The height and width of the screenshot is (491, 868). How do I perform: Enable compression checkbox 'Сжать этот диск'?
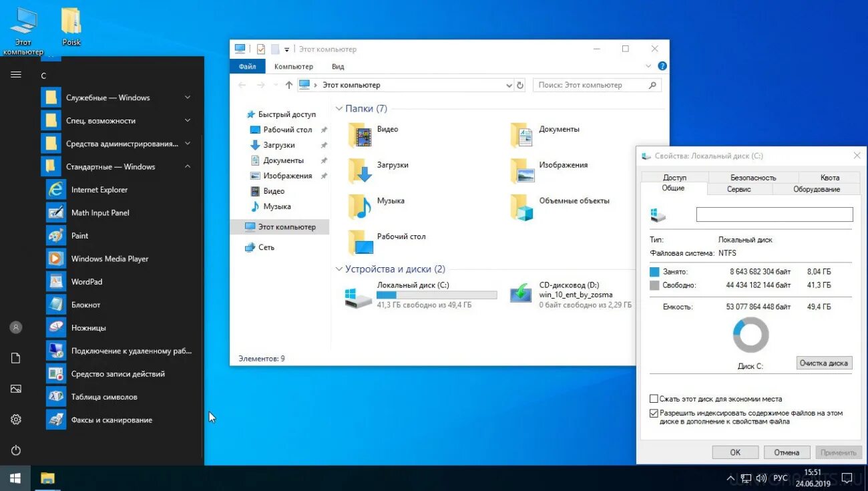[x=654, y=398]
